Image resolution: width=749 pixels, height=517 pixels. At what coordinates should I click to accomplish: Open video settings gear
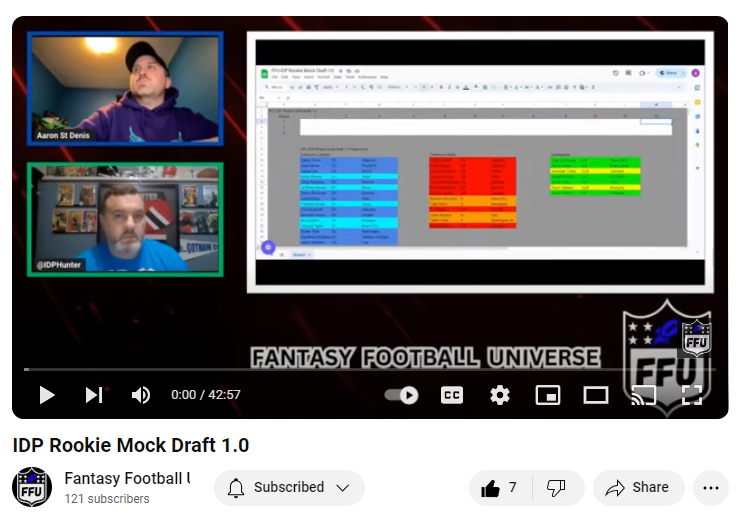tap(500, 395)
